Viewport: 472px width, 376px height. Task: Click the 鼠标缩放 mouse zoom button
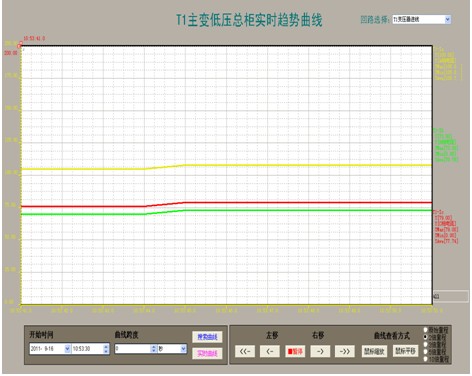pyautogui.click(x=374, y=351)
